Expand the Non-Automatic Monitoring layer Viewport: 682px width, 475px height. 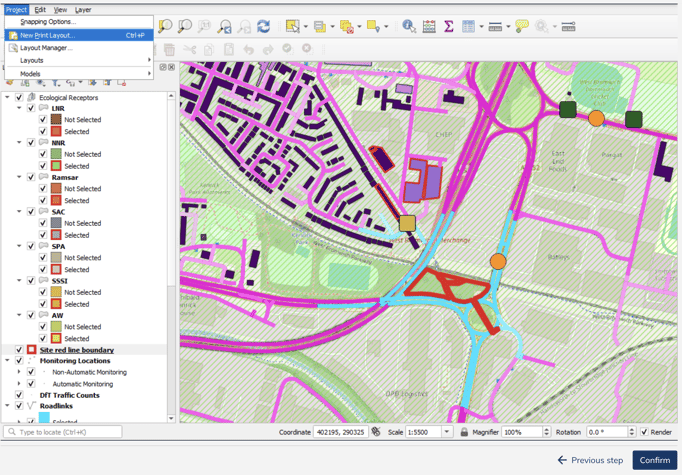(x=19, y=372)
